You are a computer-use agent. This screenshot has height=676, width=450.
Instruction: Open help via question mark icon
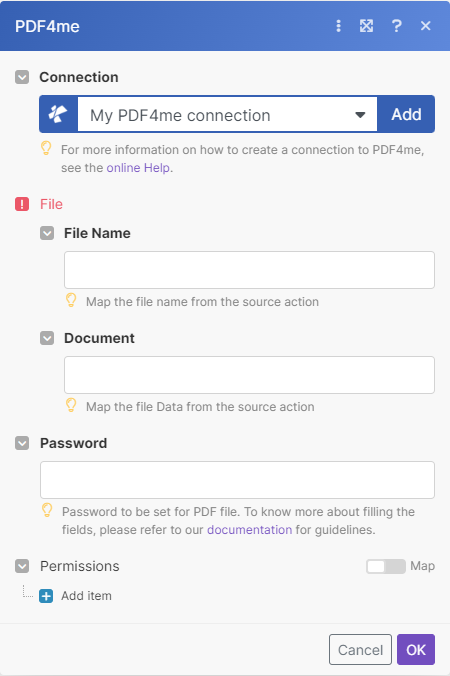397,26
